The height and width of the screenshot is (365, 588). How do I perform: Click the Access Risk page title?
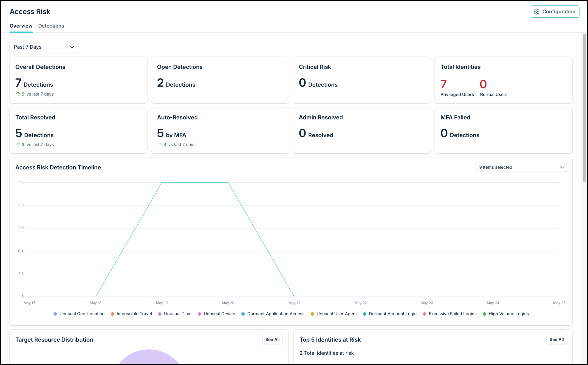click(x=30, y=11)
